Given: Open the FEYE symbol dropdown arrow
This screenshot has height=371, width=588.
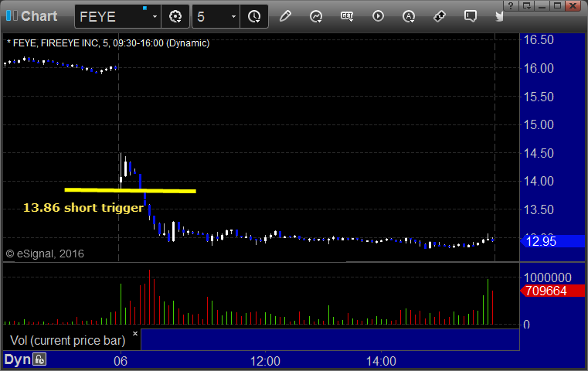Looking at the screenshot, I should 155,16.
